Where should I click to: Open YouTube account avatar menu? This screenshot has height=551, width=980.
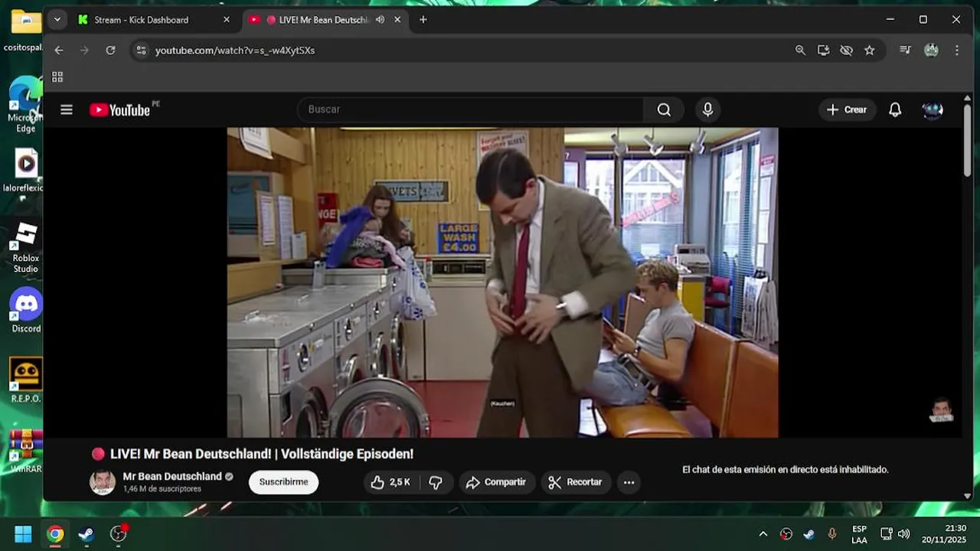933,109
